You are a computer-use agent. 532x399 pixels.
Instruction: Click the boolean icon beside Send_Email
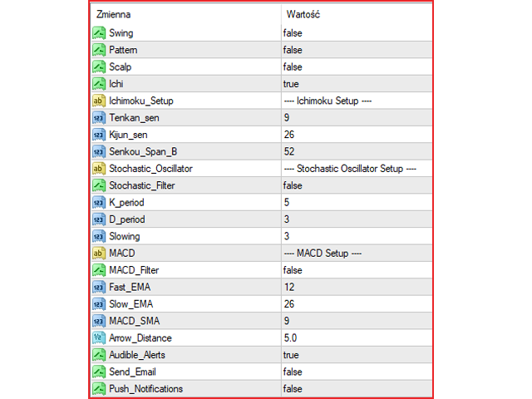click(99, 372)
